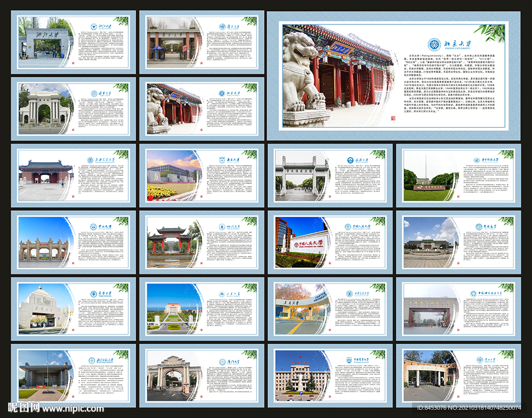Click the 厦门大学 calligraphy title

233,361
